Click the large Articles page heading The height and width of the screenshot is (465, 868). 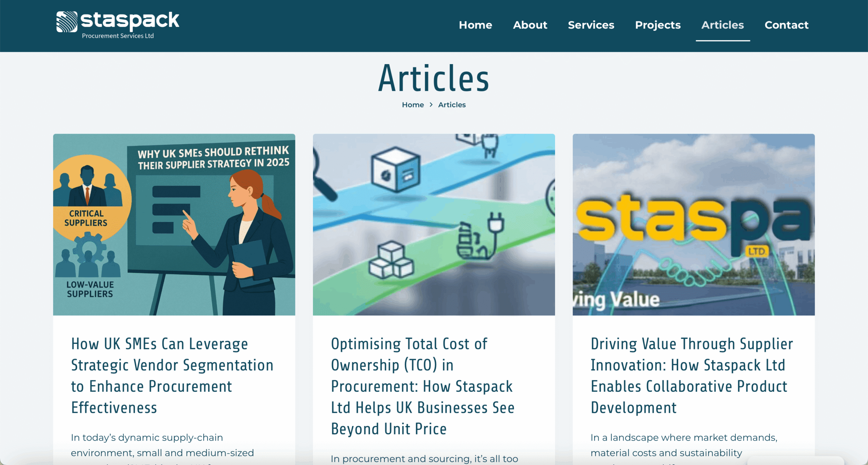[x=434, y=78]
